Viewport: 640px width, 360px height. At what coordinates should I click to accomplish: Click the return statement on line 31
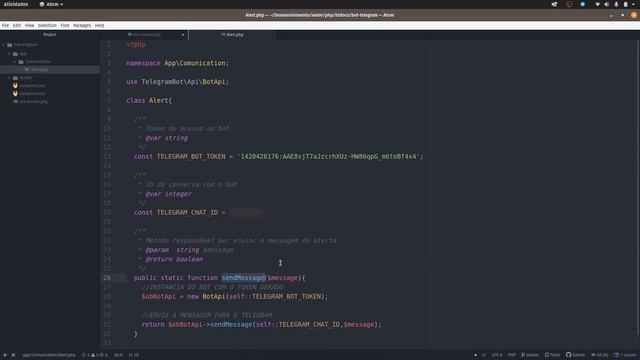tap(261, 325)
